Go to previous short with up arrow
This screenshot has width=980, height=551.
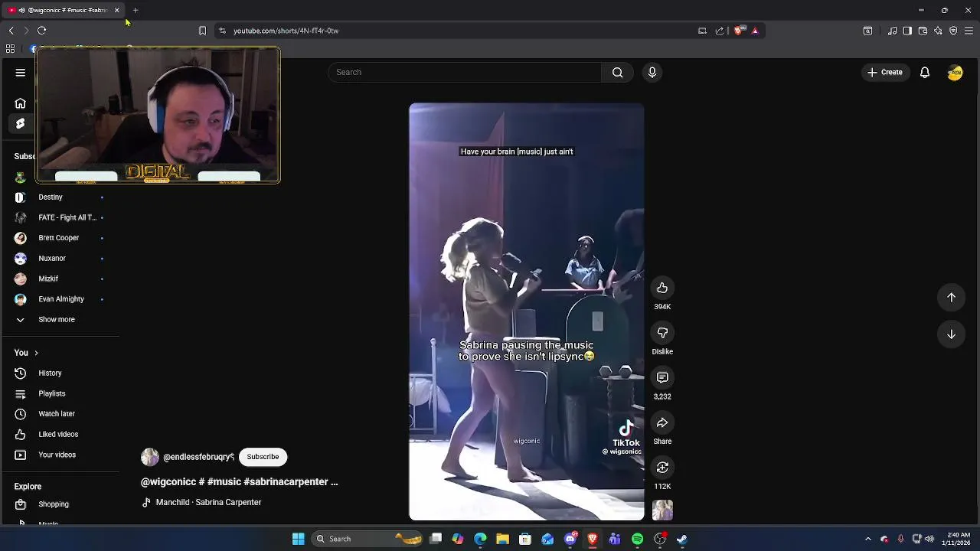[951, 297]
